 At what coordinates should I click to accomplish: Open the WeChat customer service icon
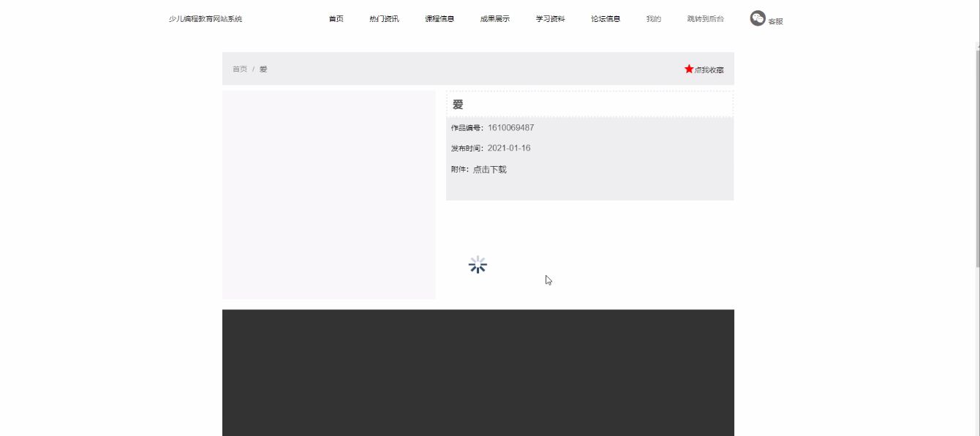[758, 18]
